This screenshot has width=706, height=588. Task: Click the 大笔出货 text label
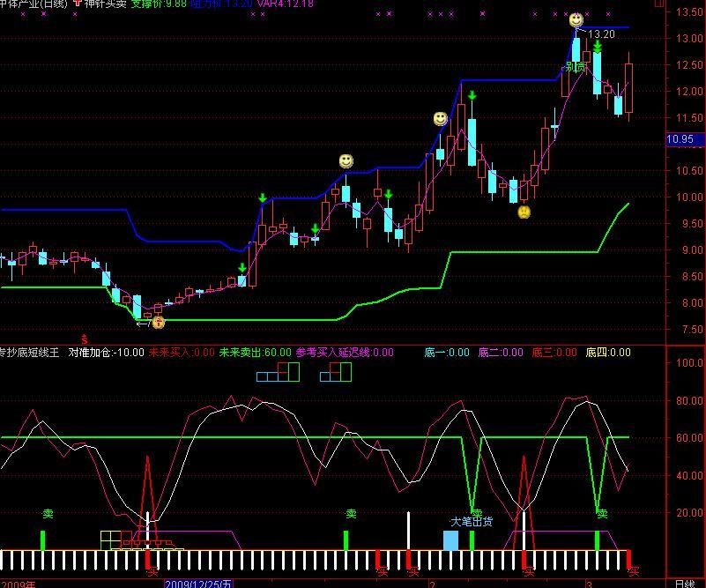pos(472,521)
